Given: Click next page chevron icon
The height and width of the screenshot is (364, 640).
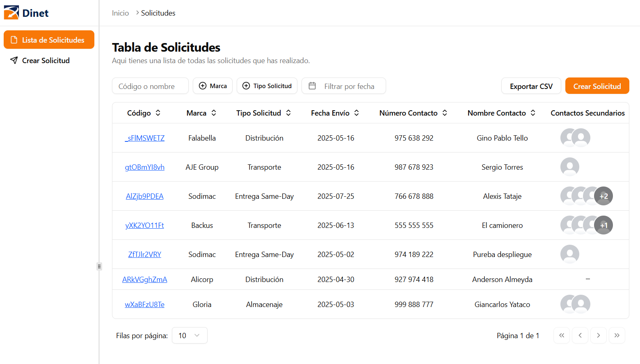Looking at the screenshot, I should (599, 335).
